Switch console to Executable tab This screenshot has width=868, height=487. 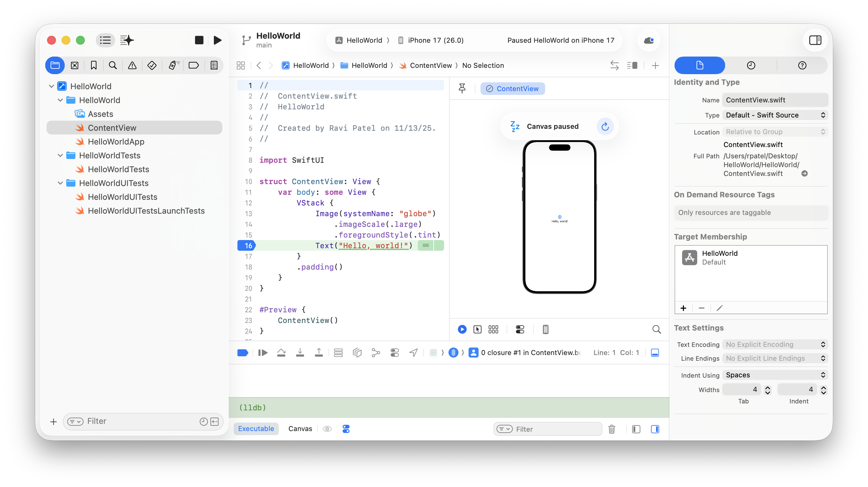(x=256, y=429)
